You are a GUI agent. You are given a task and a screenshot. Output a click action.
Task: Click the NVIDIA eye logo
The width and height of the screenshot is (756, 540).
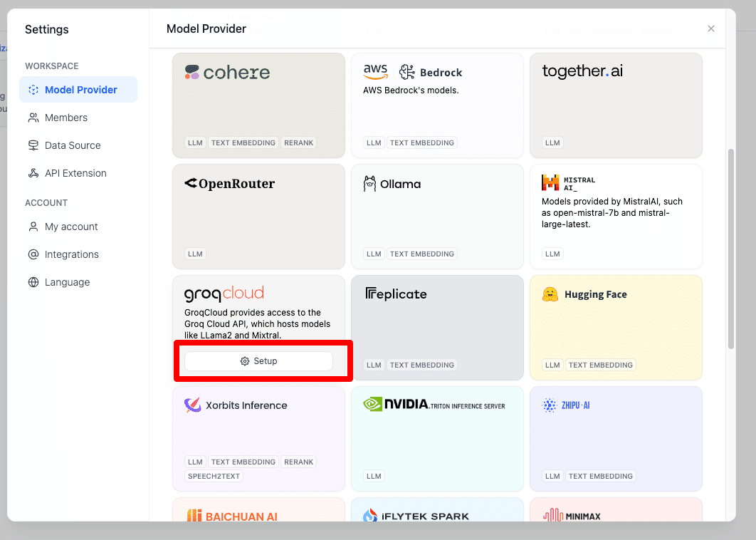[373, 404]
